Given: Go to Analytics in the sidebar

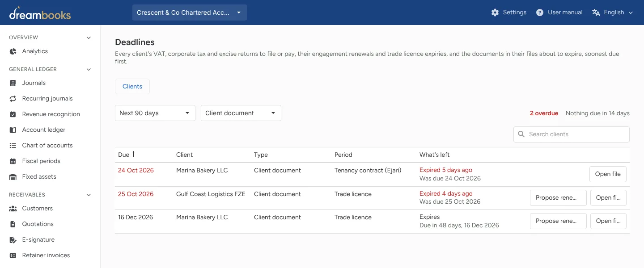Looking at the screenshot, I should pyautogui.click(x=35, y=51).
